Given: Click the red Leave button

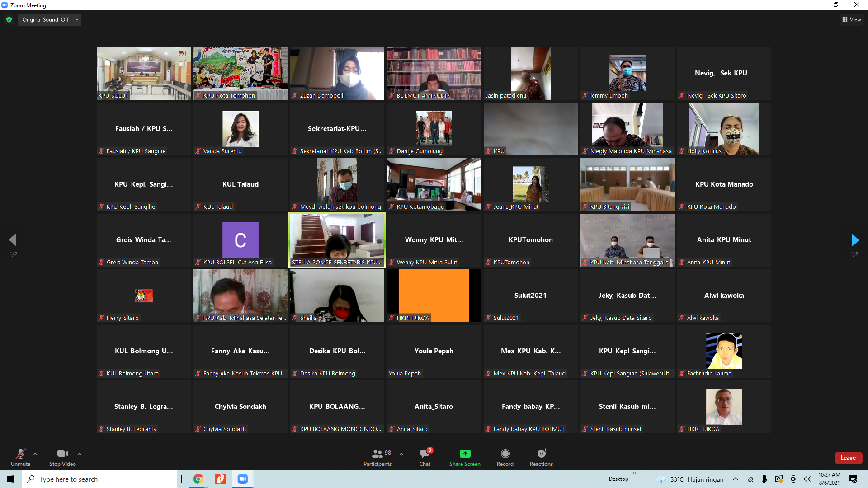Looking at the screenshot, I should (848, 458).
